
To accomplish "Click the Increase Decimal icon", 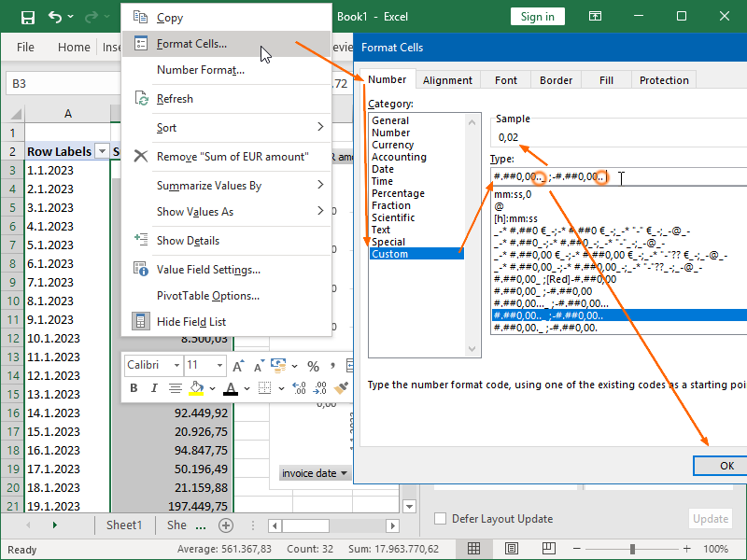I will click(298, 386).
